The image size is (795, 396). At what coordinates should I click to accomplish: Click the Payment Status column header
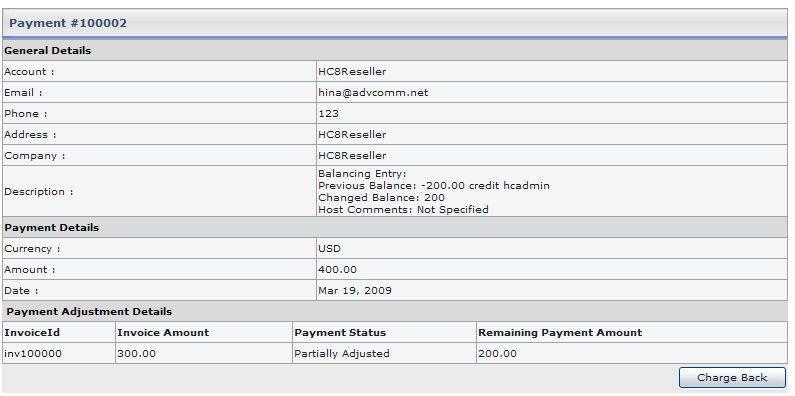pos(340,333)
